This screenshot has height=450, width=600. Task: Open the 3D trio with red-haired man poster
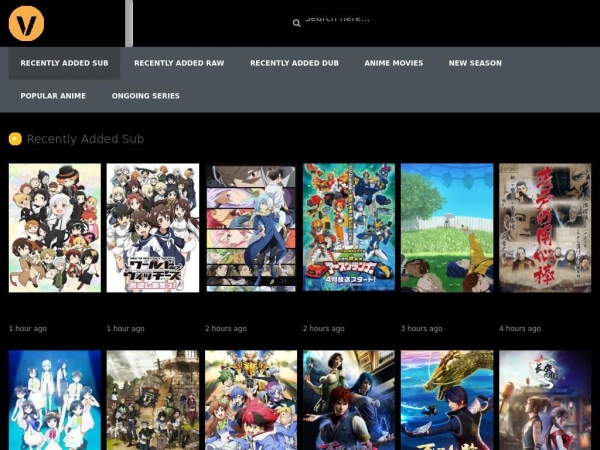pyautogui.click(x=349, y=400)
